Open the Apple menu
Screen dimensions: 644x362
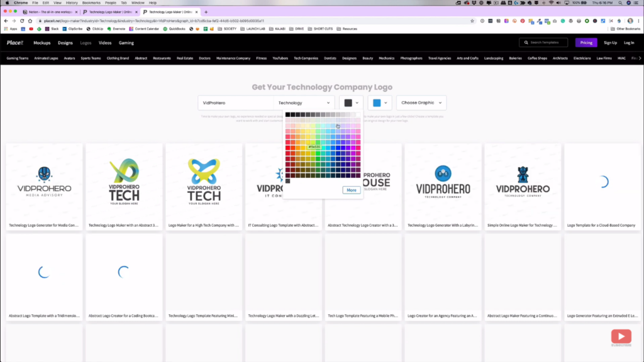coord(7,3)
